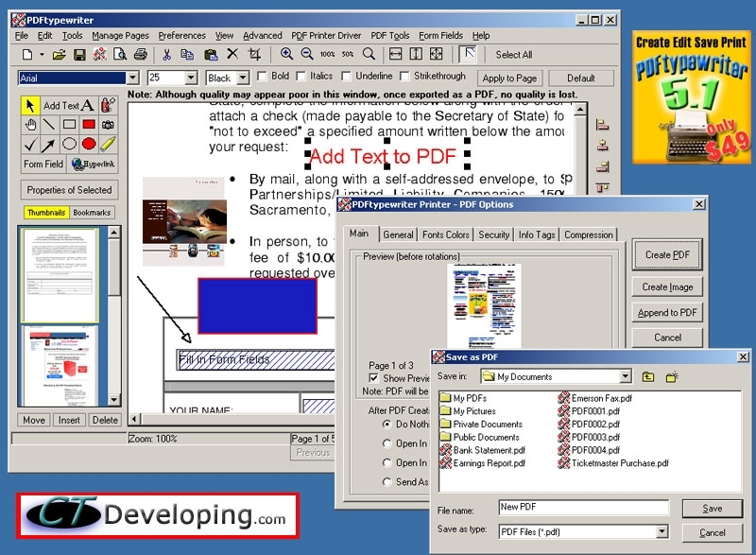This screenshot has height=555, width=756.
Task: Cut selection with scissors icon
Action: click(167, 55)
